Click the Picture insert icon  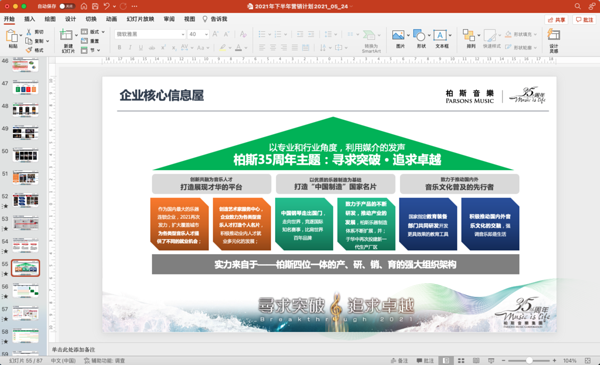click(x=398, y=35)
